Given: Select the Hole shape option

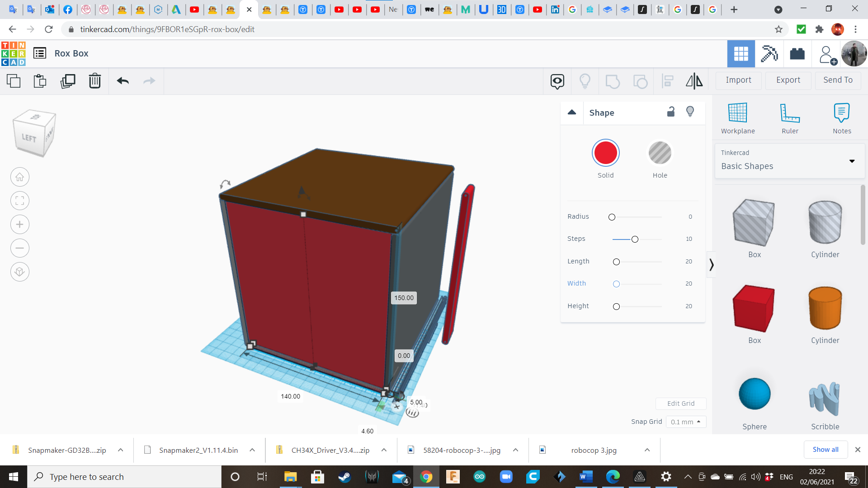Looking at the screenshot, I should point(660,153).
